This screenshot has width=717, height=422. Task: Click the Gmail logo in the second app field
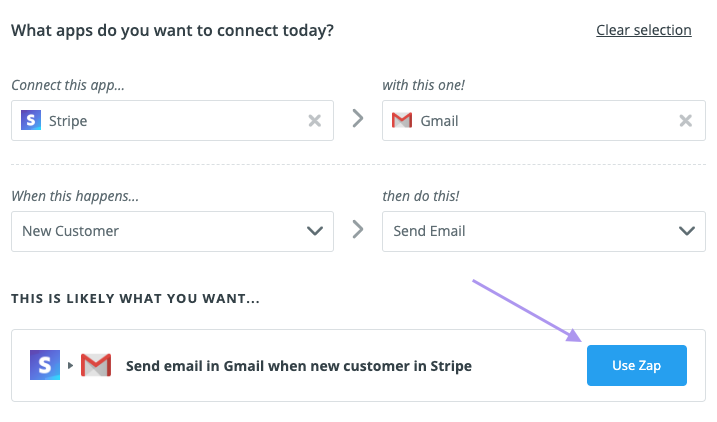click(x=402, y=121)
